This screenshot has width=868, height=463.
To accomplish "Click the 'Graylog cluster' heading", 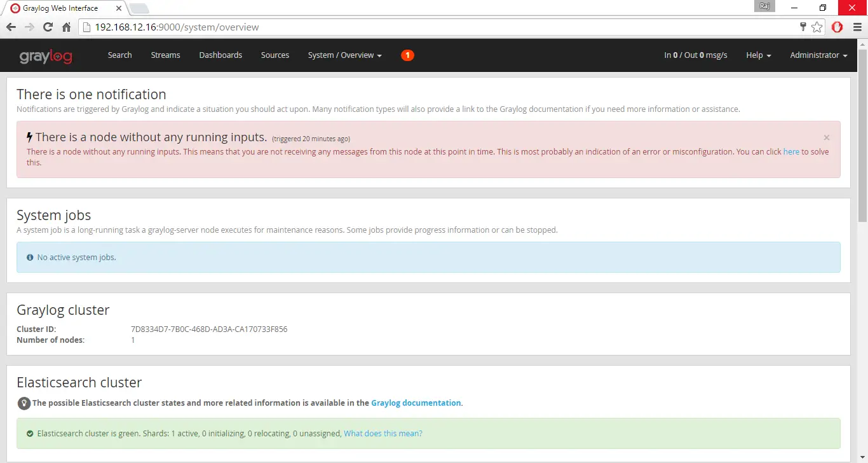I will 63,310.
